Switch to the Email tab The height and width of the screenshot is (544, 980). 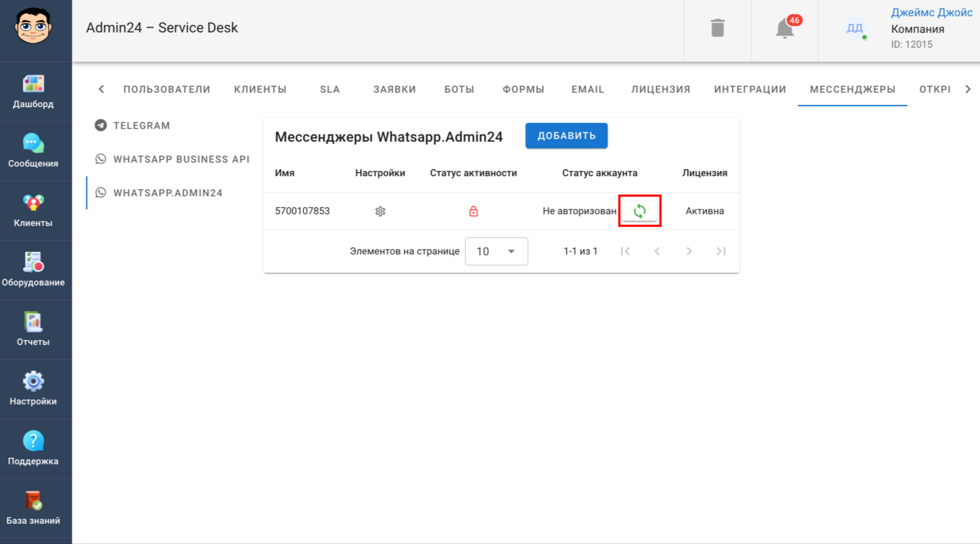(x=588, y=89)
